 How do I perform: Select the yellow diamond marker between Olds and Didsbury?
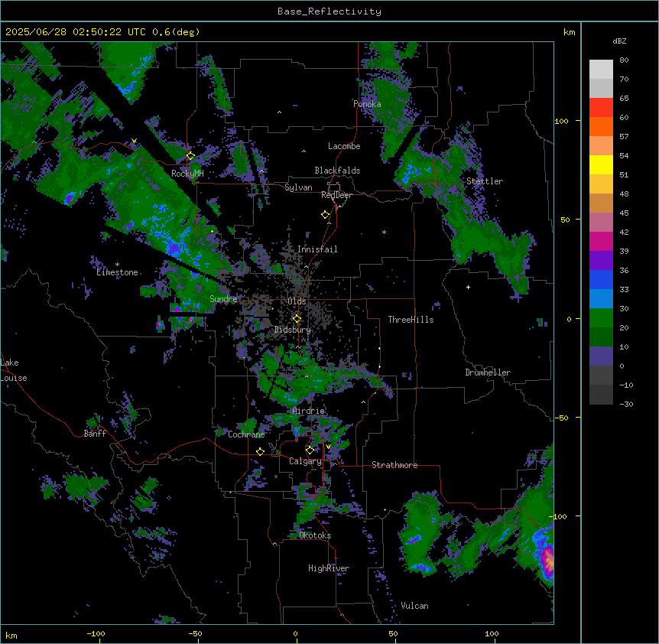pos(297,318)
